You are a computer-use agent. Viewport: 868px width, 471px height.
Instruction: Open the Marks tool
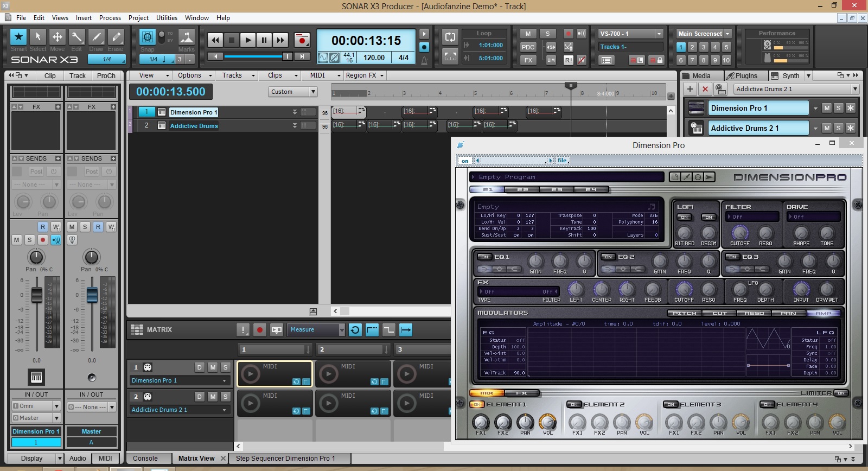tap(186, 37)
